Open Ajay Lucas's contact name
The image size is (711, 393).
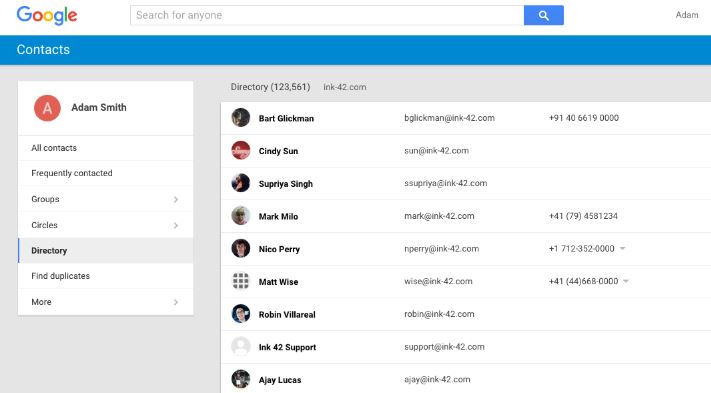(280, 379)
